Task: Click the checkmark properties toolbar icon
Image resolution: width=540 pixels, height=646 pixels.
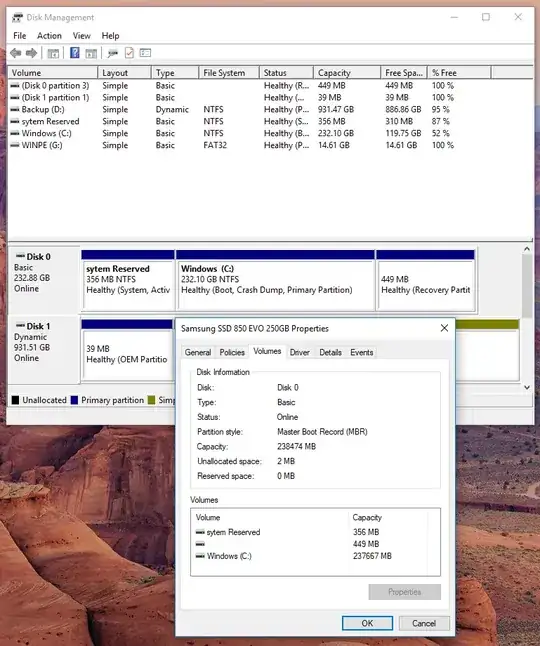Action: tap(129, 53)
